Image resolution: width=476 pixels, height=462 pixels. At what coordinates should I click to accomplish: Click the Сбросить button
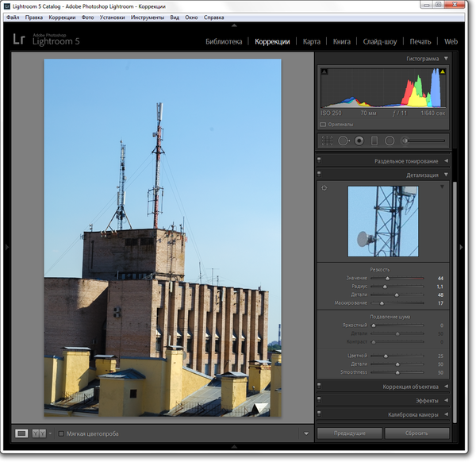[x=416, y=433]
